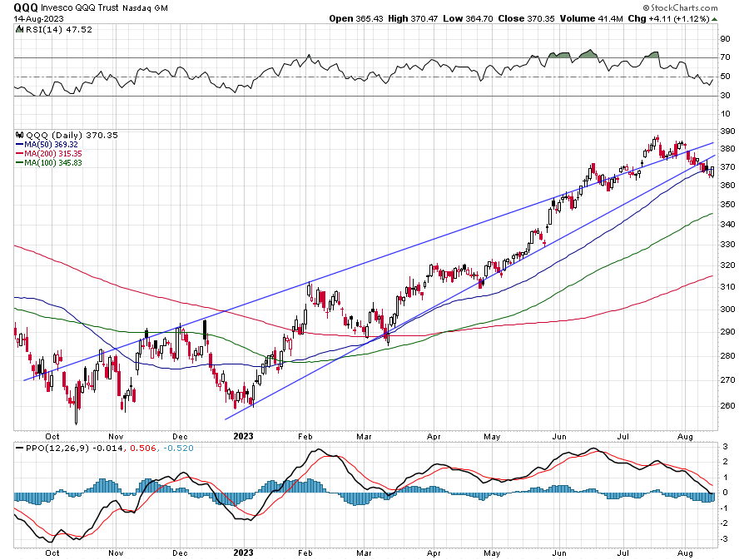The image size is (749, 560).
Task: Click the May label under the PPO panel
Action: (492, 553)
